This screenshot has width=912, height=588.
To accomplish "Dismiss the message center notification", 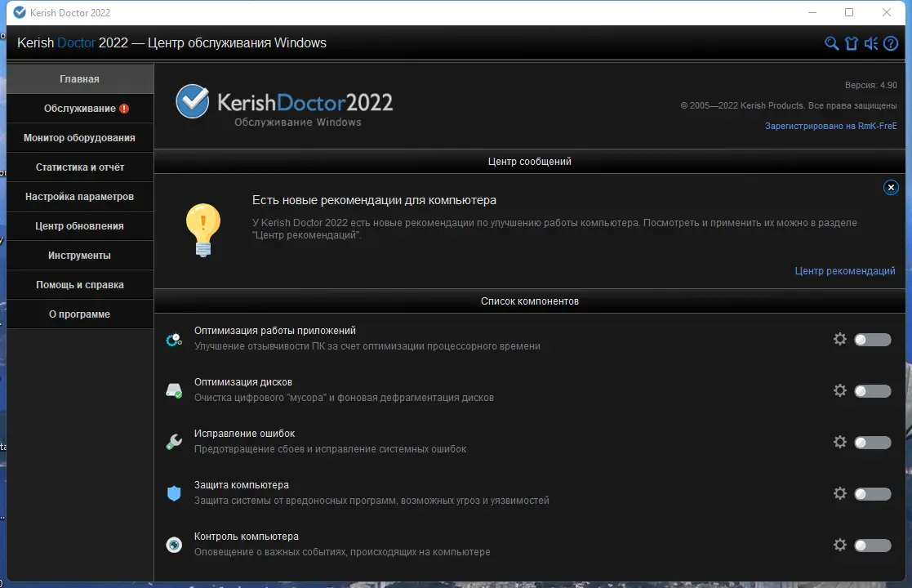I will [x=891, y=187].
